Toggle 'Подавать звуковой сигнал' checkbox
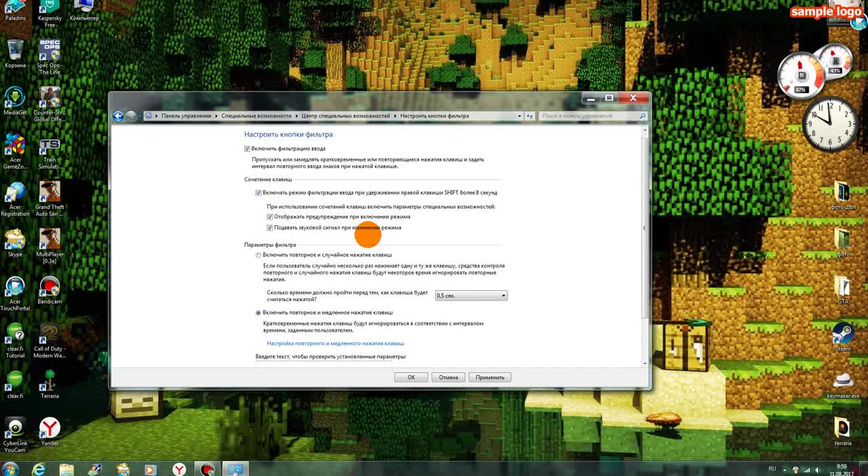This screenshot has height=476, width=868. coord(269,228)
